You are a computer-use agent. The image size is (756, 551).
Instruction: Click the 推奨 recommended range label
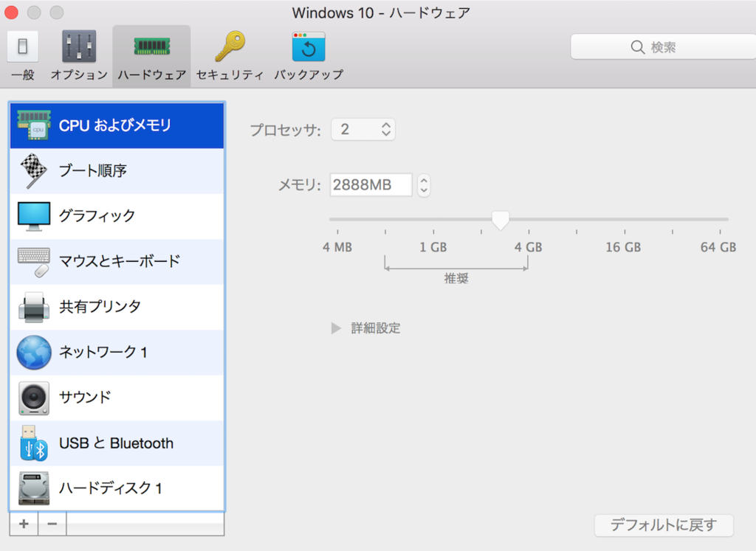tap(456, 278)
